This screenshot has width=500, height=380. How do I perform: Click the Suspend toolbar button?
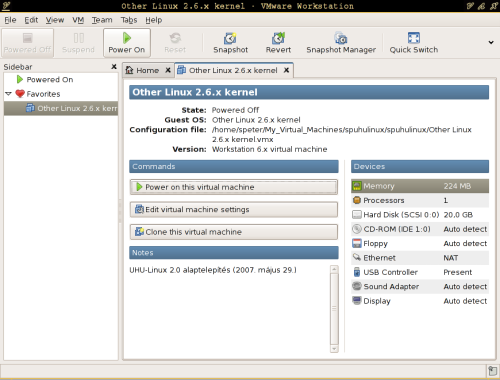pos(78,43)
